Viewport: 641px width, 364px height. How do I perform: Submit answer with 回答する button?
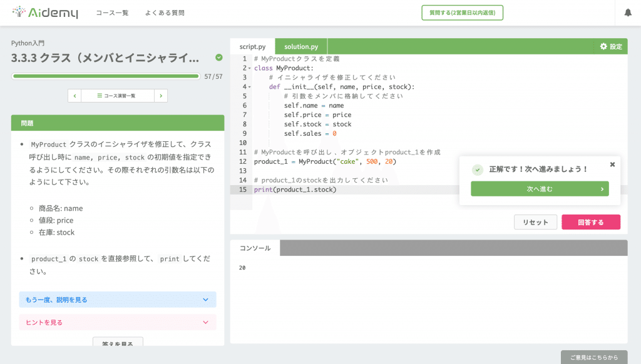pyautogui.click(x=590, y=221)
